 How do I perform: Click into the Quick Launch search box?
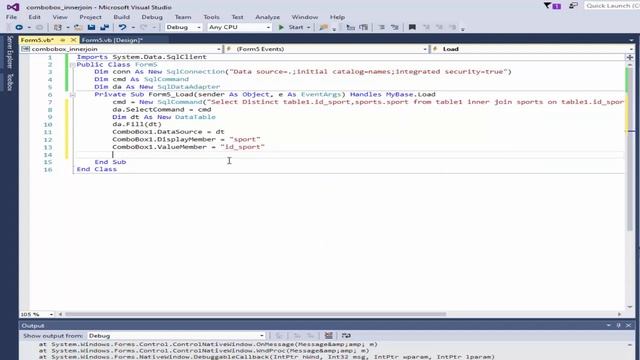[612, 6]
